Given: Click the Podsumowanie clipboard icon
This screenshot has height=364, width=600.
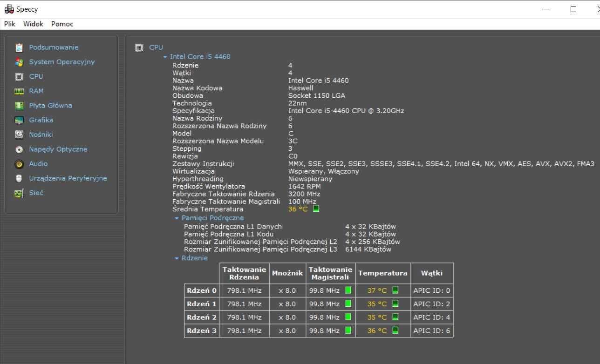Looking at the screenshot, I should pos(19,47).
